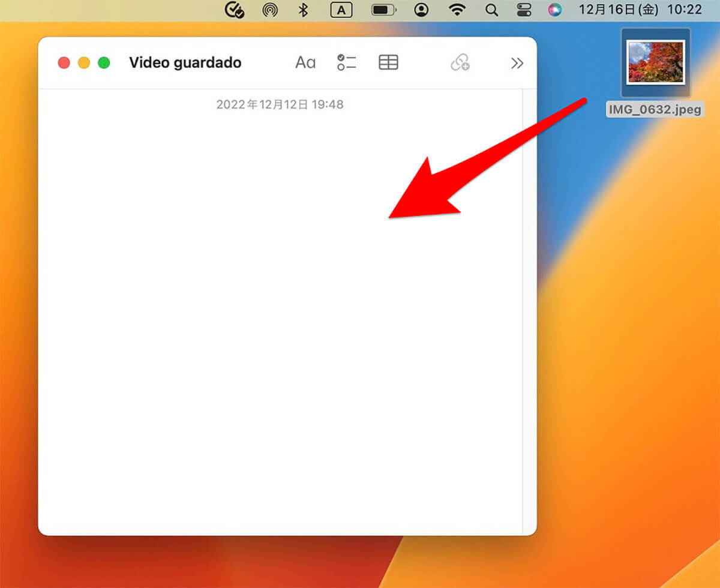Screen dimensions: 720x588
Task: Open Spotlight search in menu bar
Action: click(x=491, y=10)
